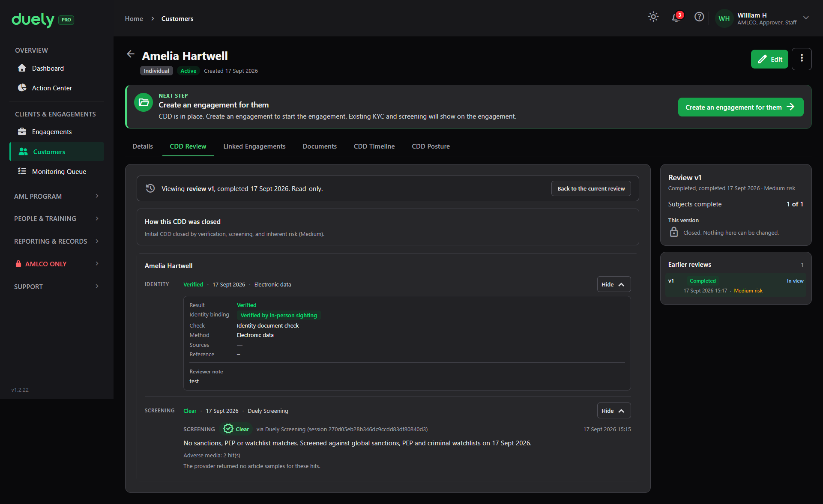
Task: Hide the Identity section details
Action: (614, 284)
